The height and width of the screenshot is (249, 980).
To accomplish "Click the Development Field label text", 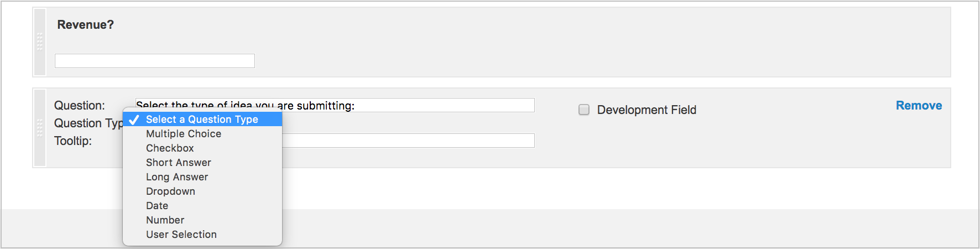I will click(x=647, y=110).
